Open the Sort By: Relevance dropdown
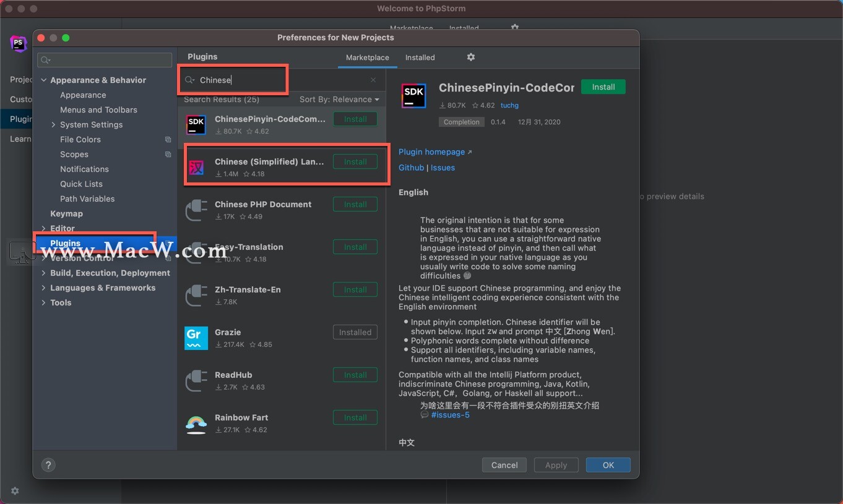 click(339, 100)
